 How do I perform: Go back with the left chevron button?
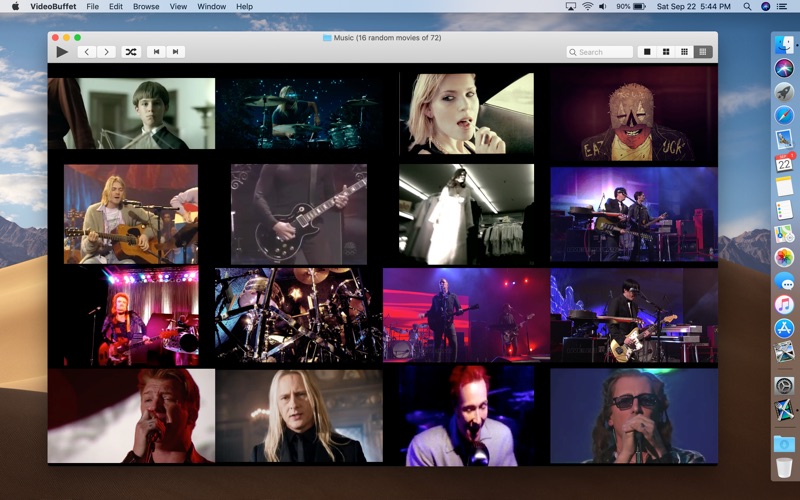point(87,52)
